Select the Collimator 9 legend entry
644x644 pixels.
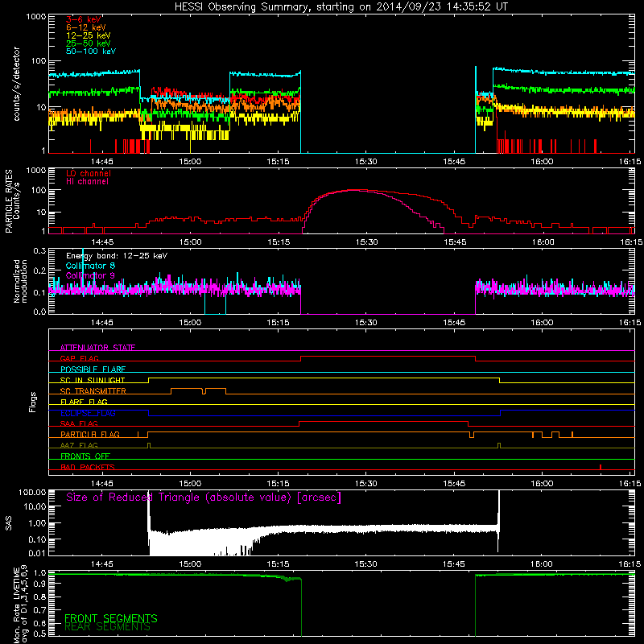[x=90, y=275]
